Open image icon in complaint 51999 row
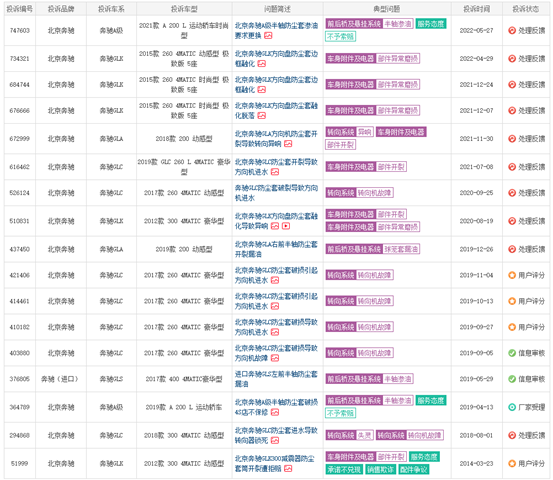Viewport: 553px width, 480px height. tap(288, 469)
